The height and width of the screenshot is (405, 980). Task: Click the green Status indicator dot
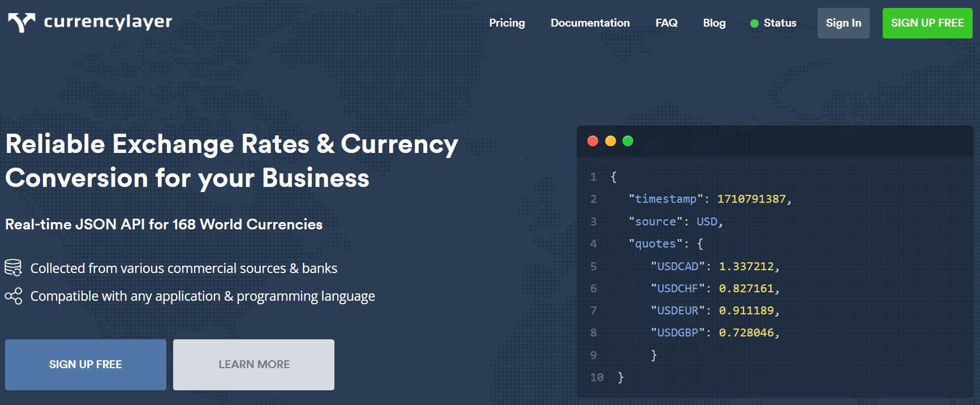[754, 23]
